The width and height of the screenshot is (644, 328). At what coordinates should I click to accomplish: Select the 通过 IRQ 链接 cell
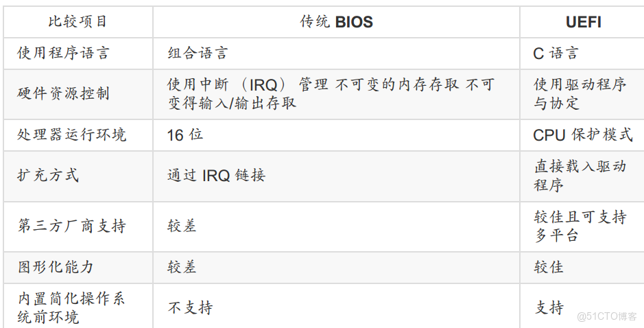pyautogui.click(x=216, y=175)
